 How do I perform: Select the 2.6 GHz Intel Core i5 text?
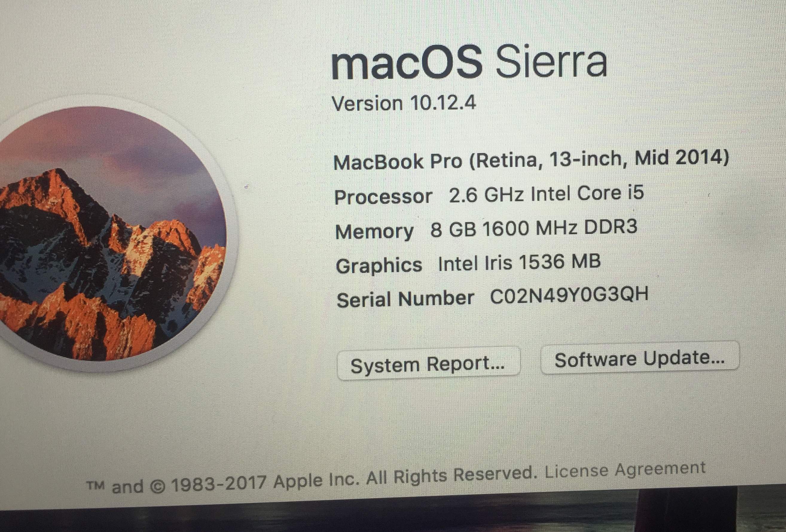(x=546, y=194)
